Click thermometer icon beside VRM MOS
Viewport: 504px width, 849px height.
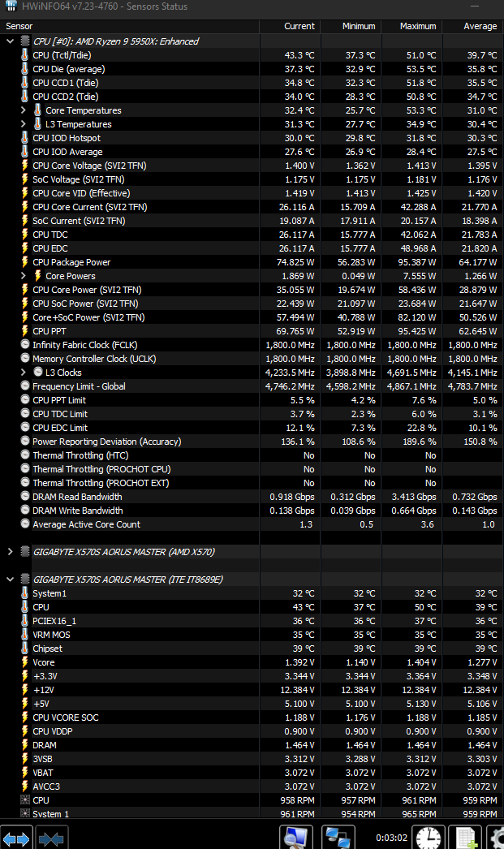point(25,634)
